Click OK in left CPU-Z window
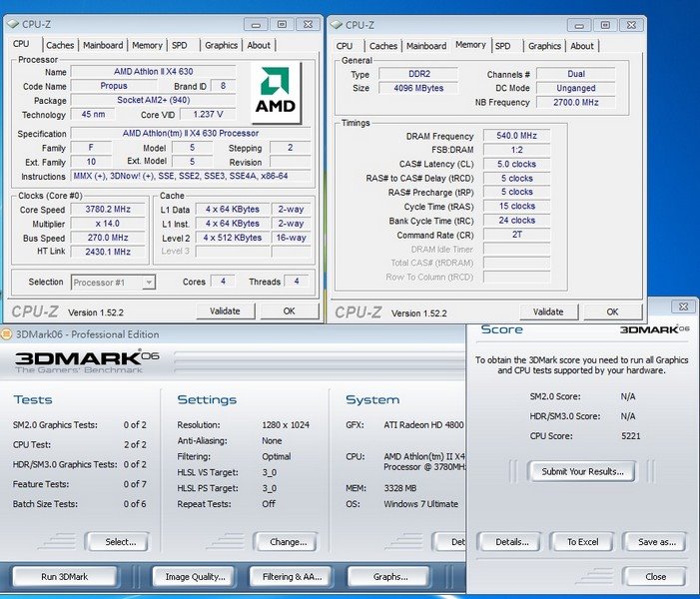This screenshot has height=599, width=700. coord(290,311)
